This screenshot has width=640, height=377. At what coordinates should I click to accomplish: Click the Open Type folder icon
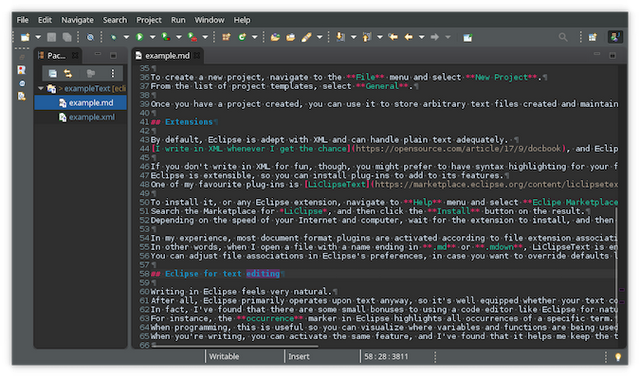[x=275, y=37]
